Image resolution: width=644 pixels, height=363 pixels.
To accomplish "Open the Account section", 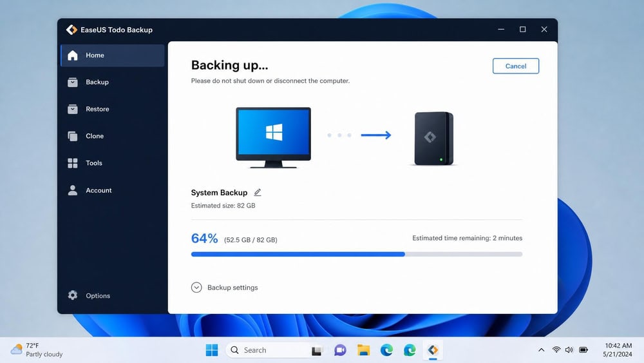I will click(113, 190).
